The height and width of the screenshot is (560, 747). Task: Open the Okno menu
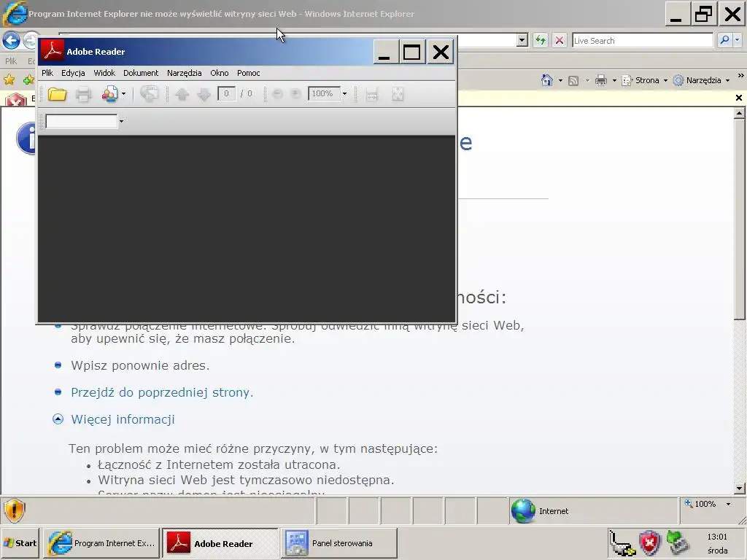[x=219, y=73]
